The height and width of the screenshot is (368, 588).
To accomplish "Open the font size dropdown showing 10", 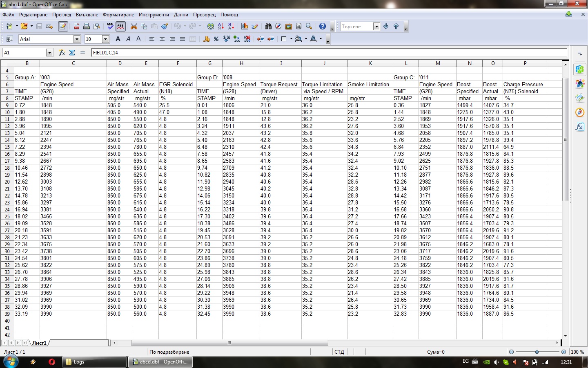I will [x=105, y=39].
